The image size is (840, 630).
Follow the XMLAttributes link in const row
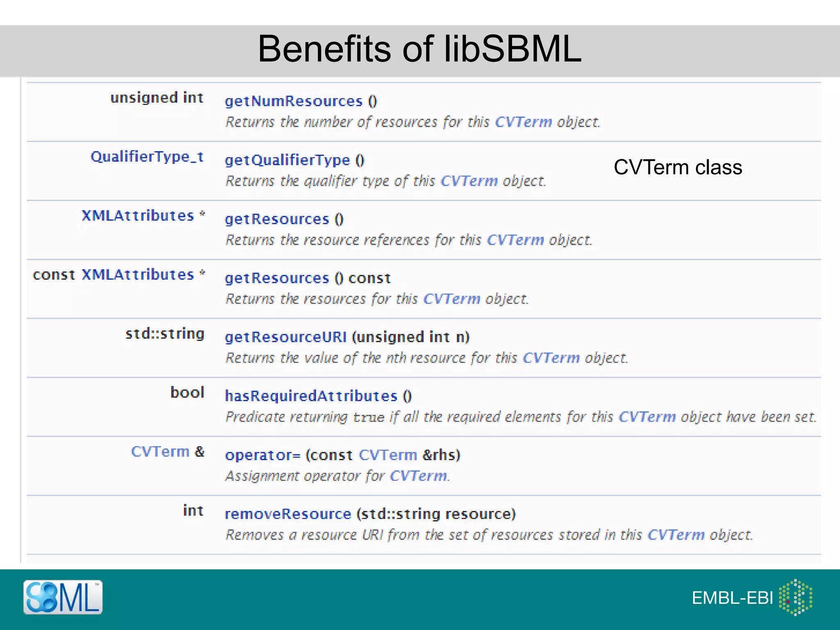(138, 275)
